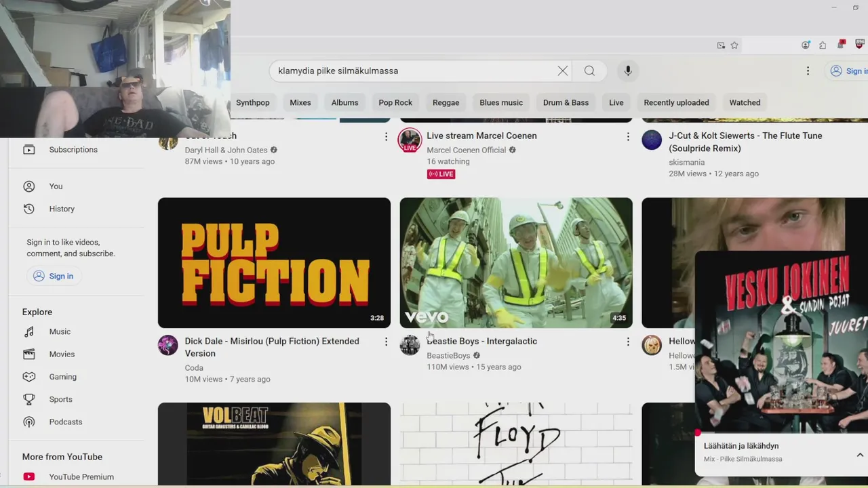This screenshot has height=488, width=868.
Task: Open Live stream Marcel Coenen title
Action: [x=481, y=136]
